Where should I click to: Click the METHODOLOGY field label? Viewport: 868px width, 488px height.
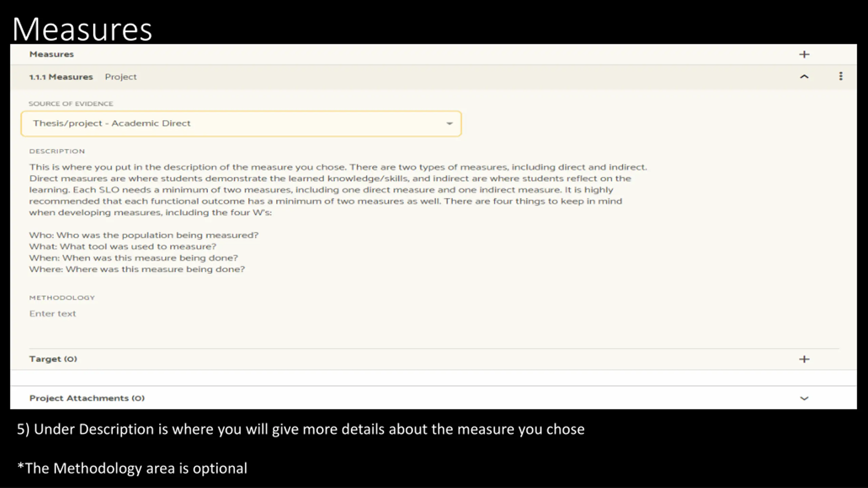click(62, 298)
